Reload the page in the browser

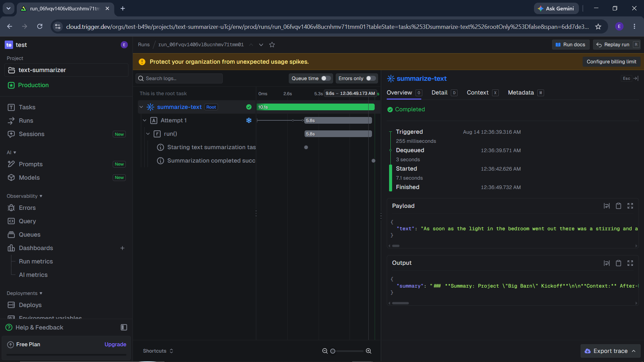tap(40, 26)
